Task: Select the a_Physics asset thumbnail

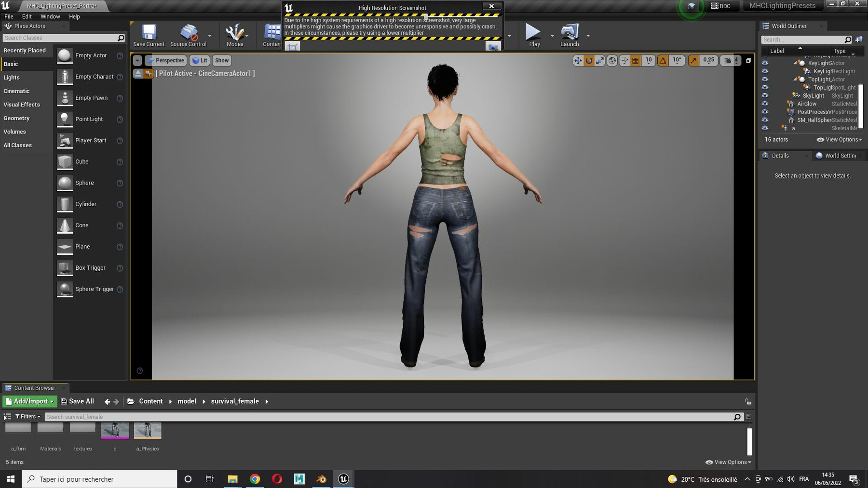Action: (x=147, y=432)
